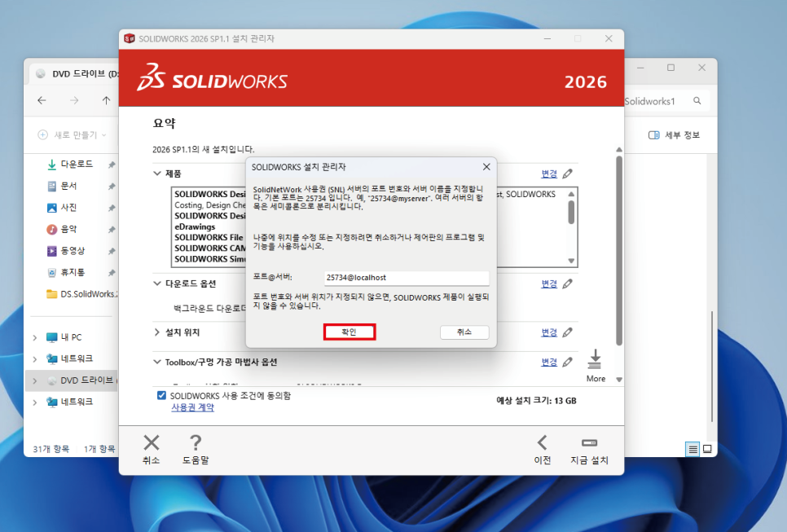Expand the first 네트워크 tree node
787x532 pixels.
tap(35, 358)
